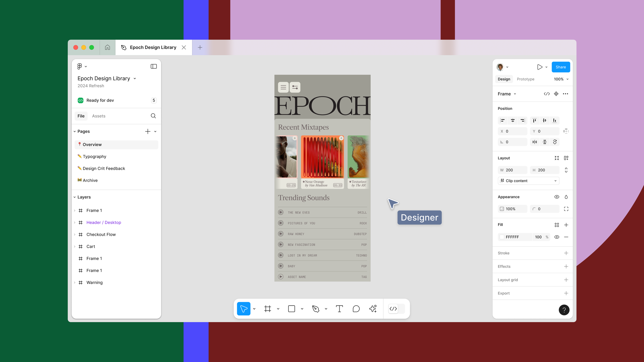Toggle fill visibility eye icon
Image resolution: width=644 pixels, height=362 pixels.
pyautogui.click(x=557, y=237)
